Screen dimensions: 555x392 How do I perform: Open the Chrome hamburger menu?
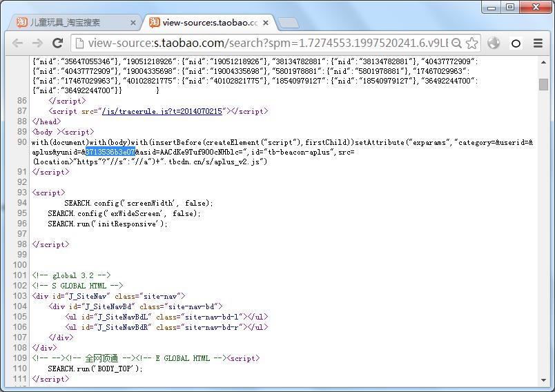[538, 43]
